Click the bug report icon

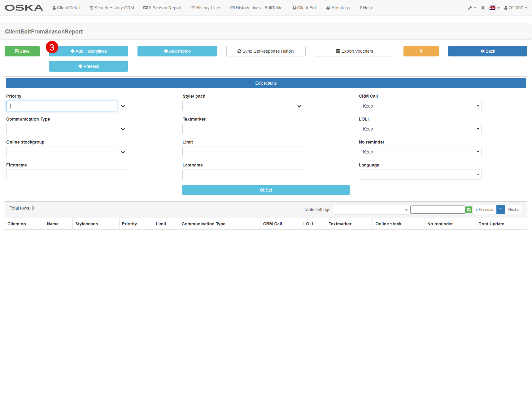pos(483,8)
